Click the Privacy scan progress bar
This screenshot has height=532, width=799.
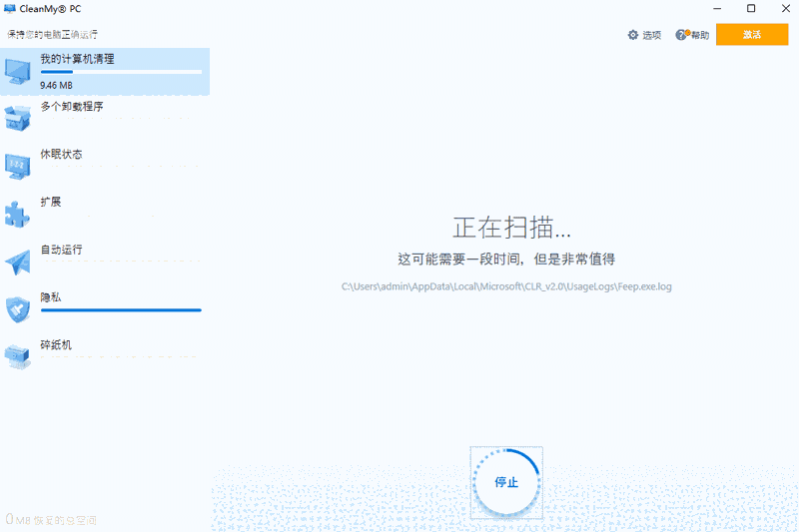pyautogui.click(x=121, y=310)
